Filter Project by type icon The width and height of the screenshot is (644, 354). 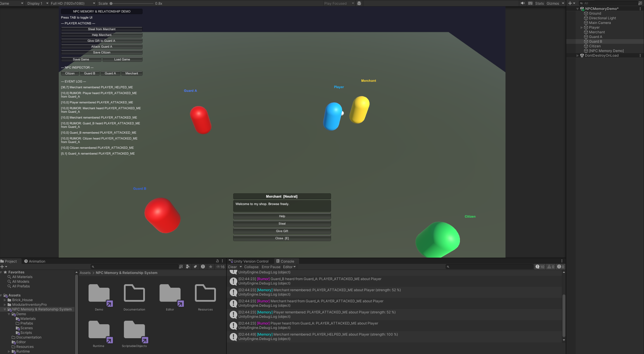(x=188, y=267)
